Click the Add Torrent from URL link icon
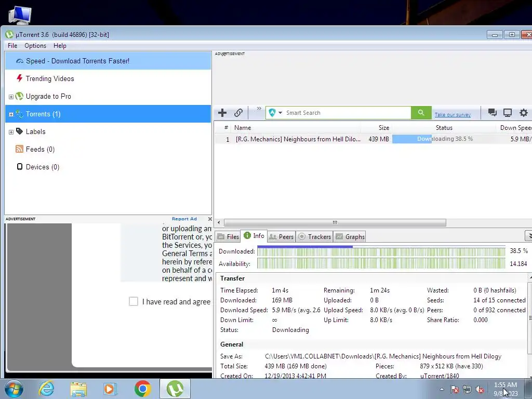The width and height of the screenshot is (532, 399). point(238,113)
